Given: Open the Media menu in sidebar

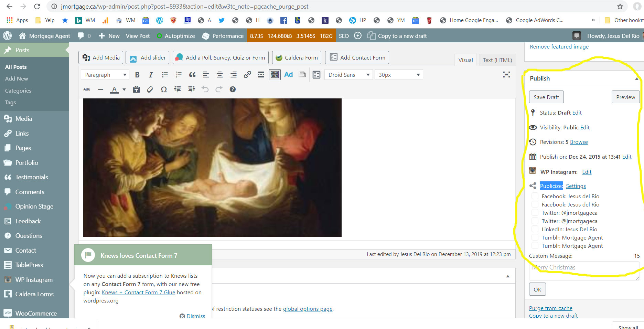Looking at the screenshot, I should (x=24, y=118).
